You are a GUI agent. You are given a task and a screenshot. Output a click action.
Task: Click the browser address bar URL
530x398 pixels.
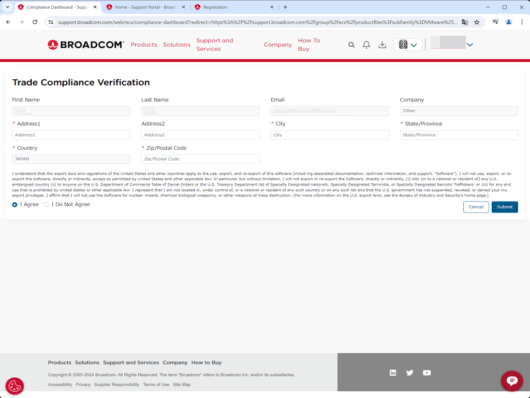258,22
